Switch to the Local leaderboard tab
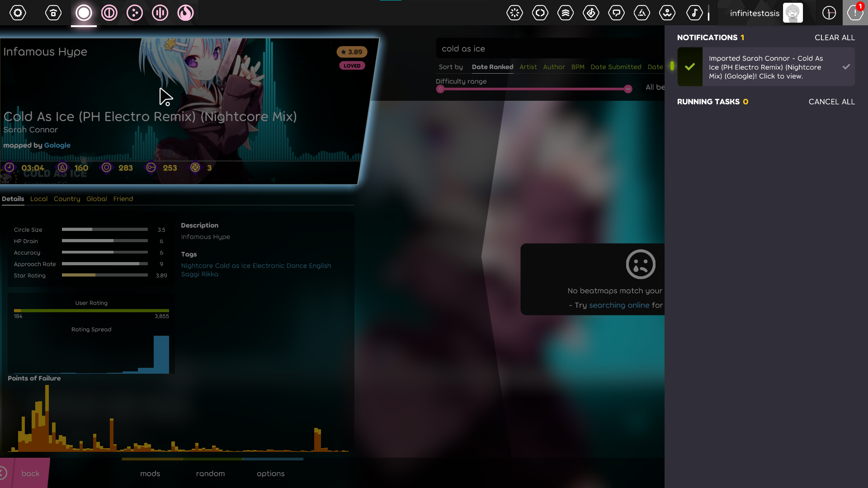The image size is (868, 488). pos(39,199)
